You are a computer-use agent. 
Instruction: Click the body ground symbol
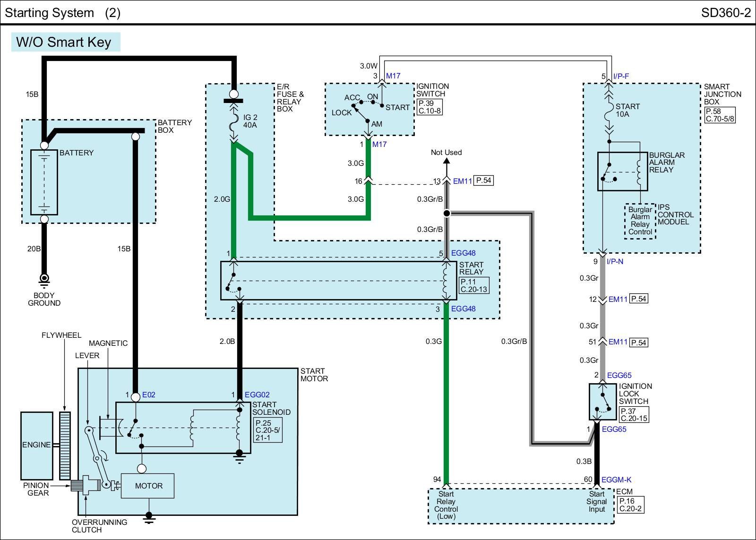[x=44, y=280]
